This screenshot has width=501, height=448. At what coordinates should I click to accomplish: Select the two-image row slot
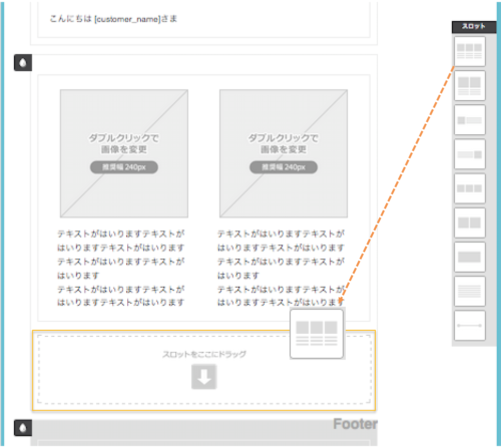tap(469, 223)
